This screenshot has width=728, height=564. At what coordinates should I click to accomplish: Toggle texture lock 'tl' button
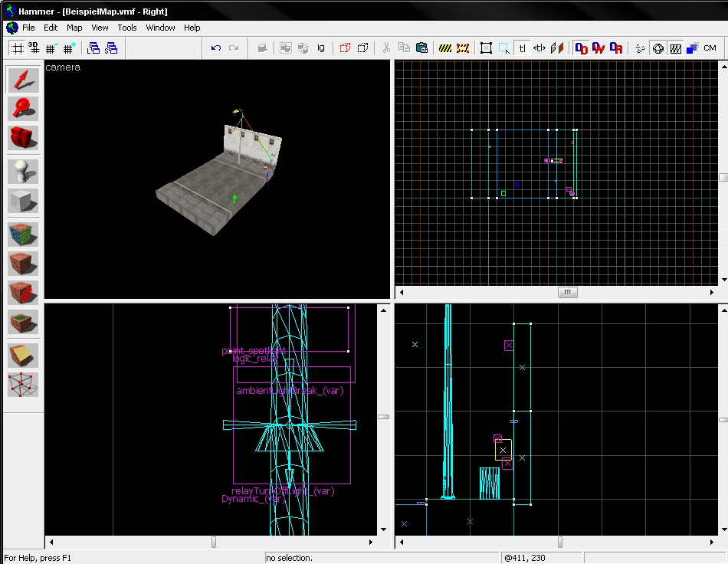(x=522, y=48)
